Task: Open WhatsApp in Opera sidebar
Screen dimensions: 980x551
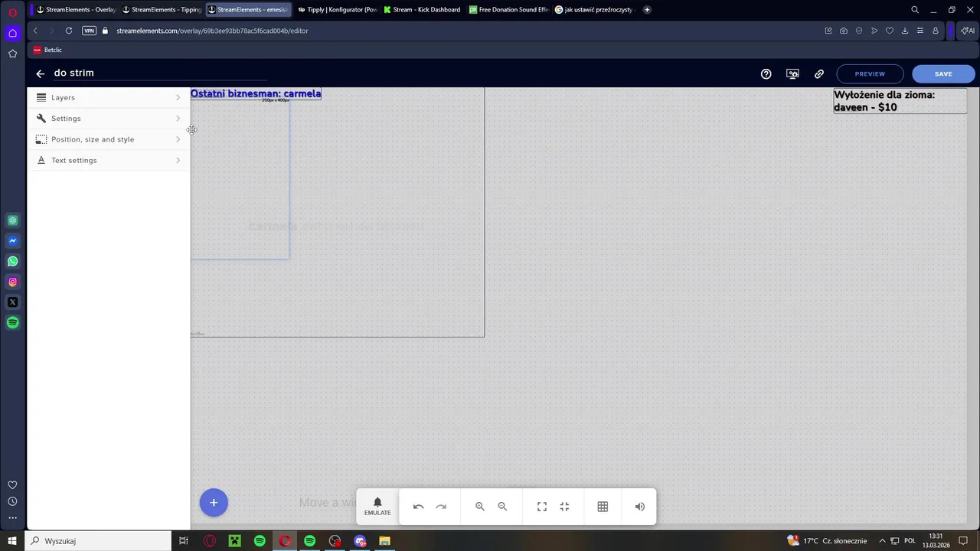Action: coord(12,262)
